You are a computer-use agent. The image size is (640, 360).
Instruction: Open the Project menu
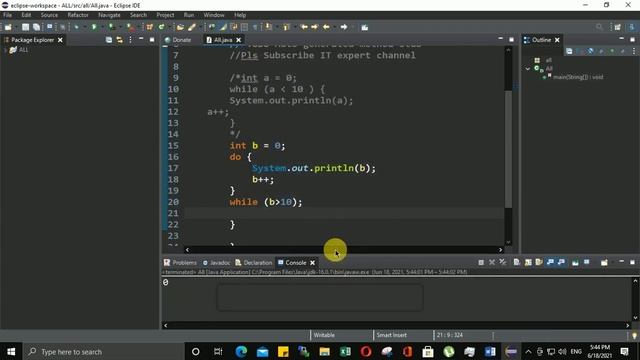(165, 15)
